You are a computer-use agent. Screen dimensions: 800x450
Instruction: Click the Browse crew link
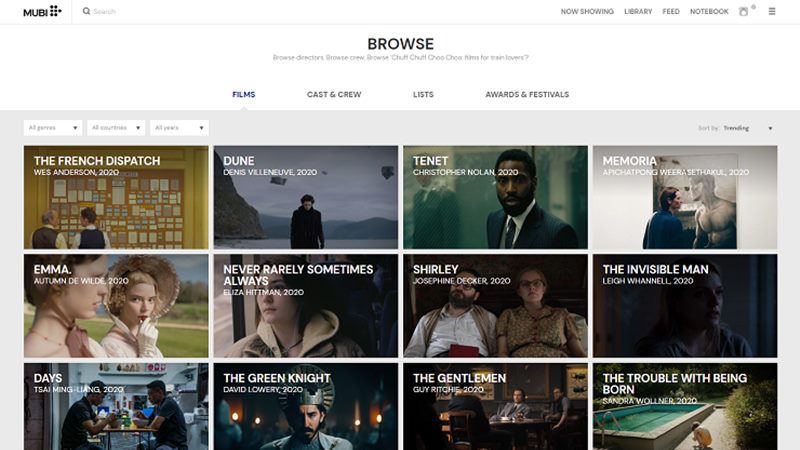coord(345,58)
